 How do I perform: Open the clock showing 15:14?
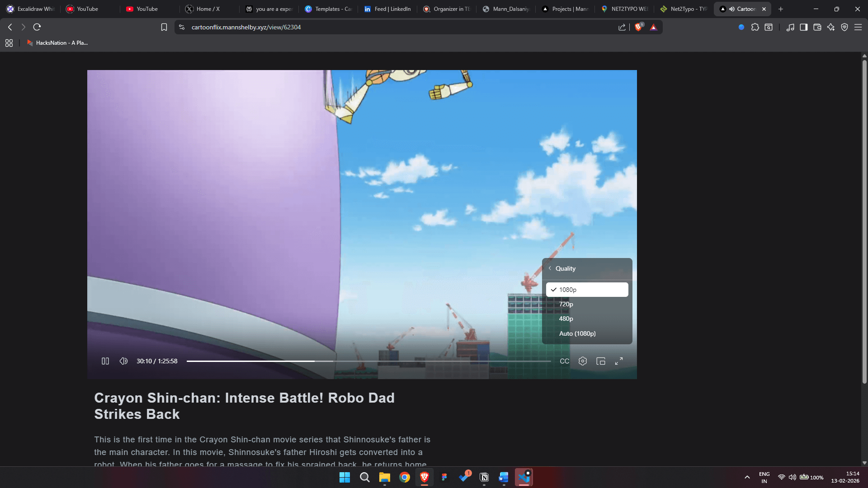[845, 477]
